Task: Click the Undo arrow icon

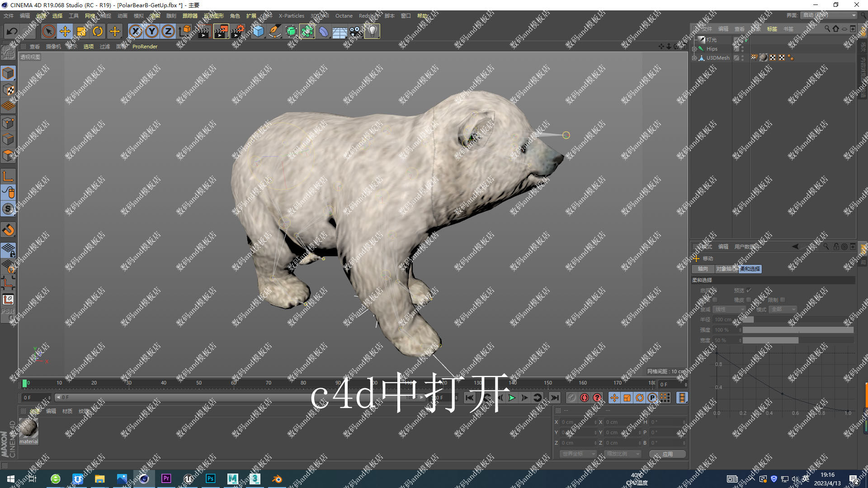Action: [x=11, y=31]
